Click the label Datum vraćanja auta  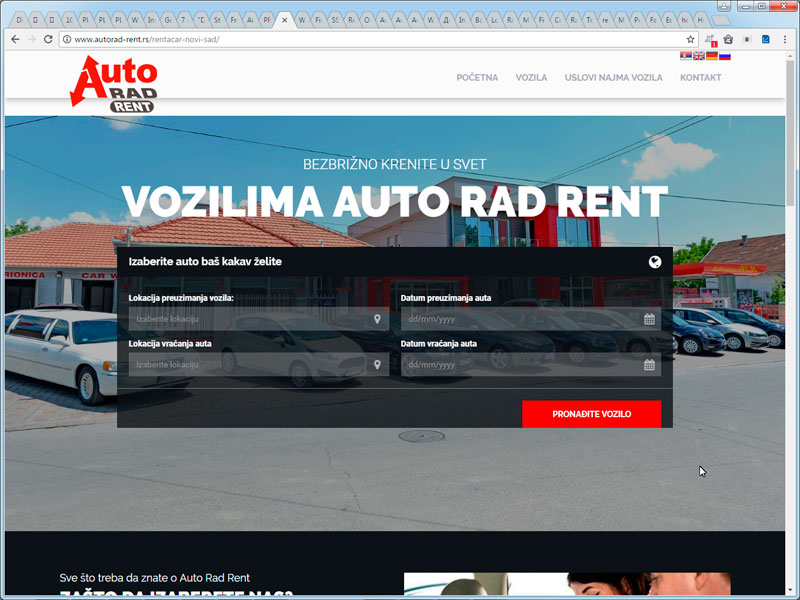pos(439,344)
